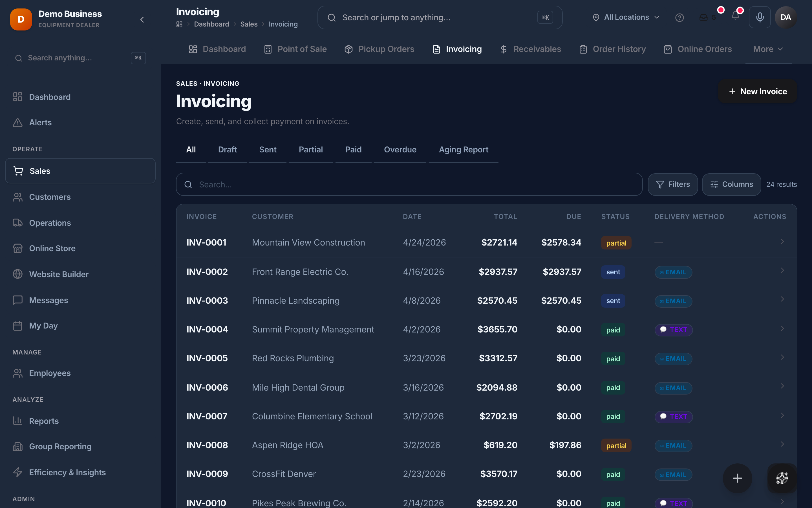
Task: Click INV-0008 invoice number
Action: [x=207, y=445]
